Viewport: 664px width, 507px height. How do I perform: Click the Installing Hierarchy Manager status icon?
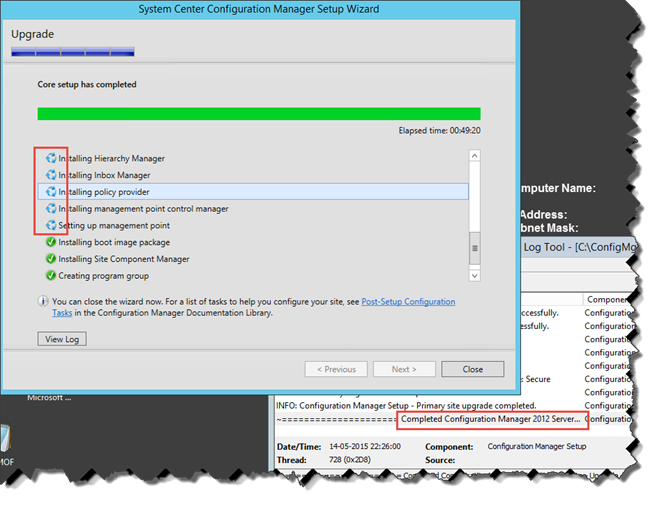51,158
